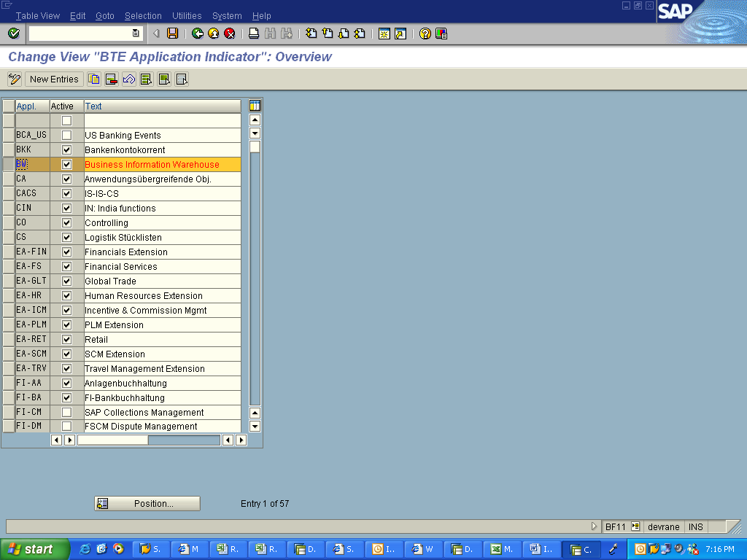This screenshot has width=747, height=560.
Task: Open status bar BF11 info selector
Action: pos(635,526)
